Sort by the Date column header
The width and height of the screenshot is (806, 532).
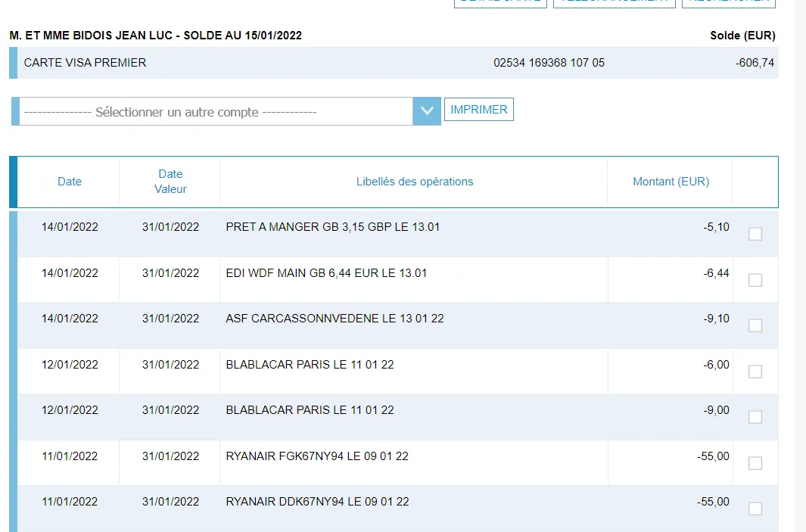pos(70,182)
